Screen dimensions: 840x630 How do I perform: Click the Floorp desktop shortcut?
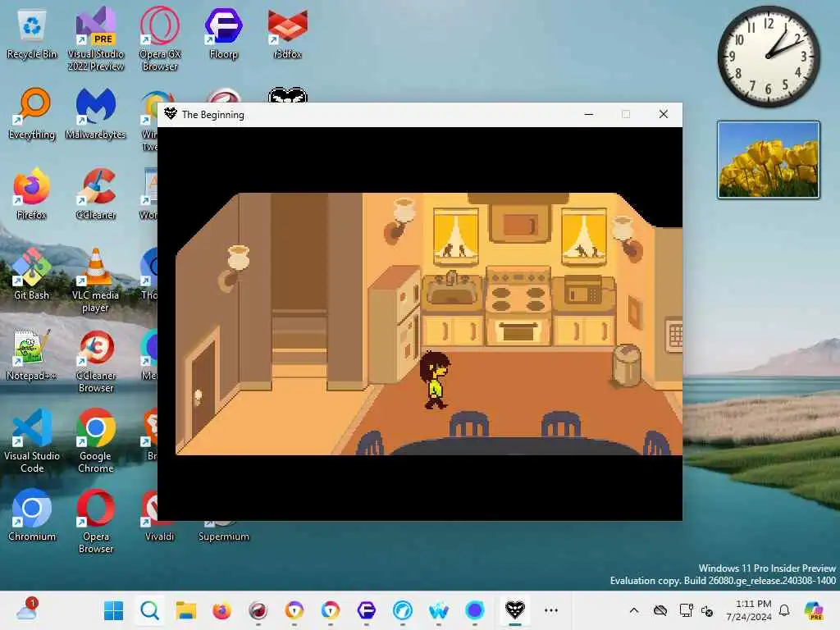(224, 34)
